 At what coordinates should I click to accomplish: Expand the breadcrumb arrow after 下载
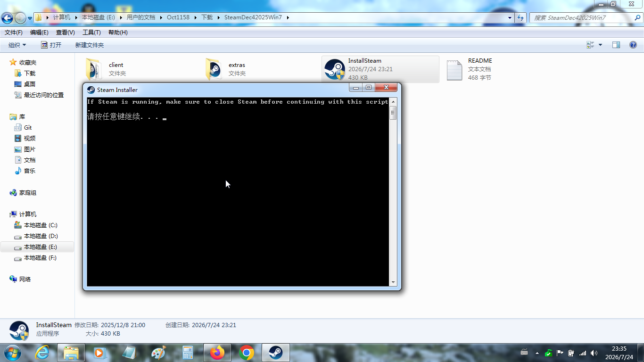pos(218,17)
